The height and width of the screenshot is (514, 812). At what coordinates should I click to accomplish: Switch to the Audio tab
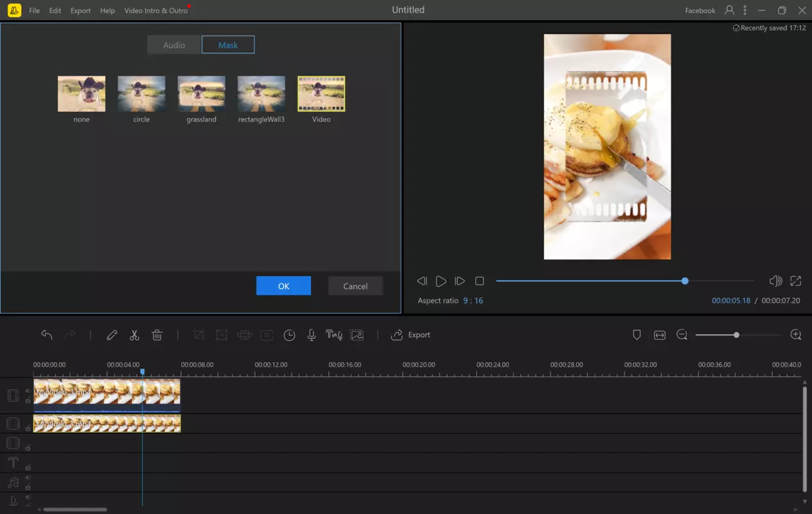(174, 45)
